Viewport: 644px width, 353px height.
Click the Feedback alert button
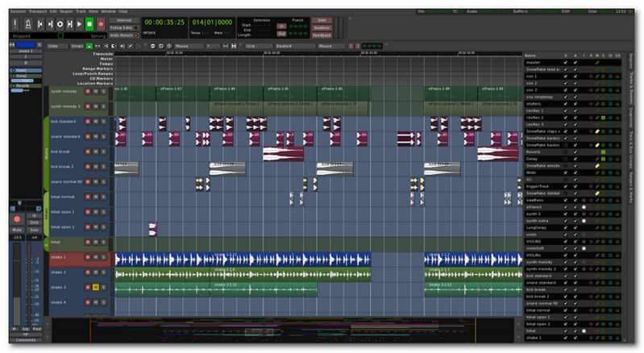coord(322,35)
